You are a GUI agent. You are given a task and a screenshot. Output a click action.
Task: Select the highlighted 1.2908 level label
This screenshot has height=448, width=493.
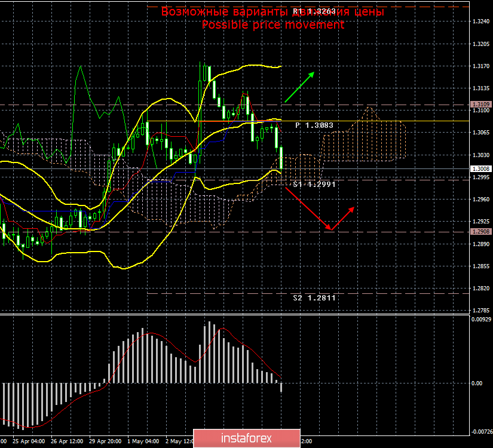pyautogui.click(x=480, y=231)
